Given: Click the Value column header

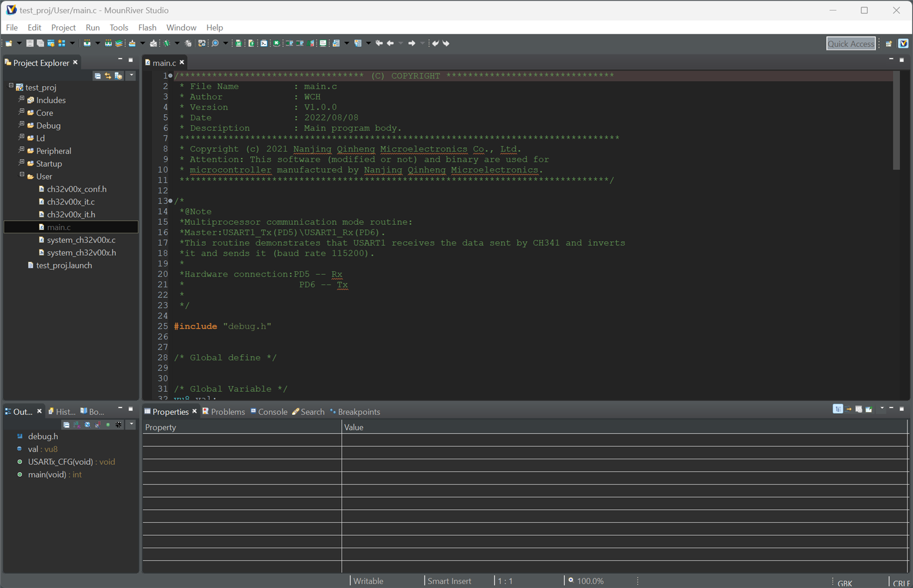Looking at the screenshot, I should click(x=625, y=427).
